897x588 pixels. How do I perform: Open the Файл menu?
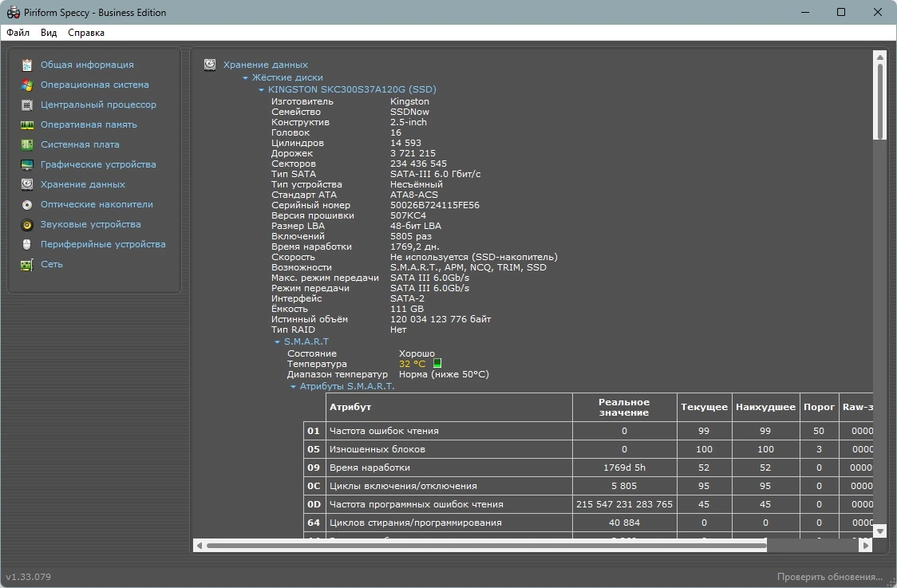18,33
